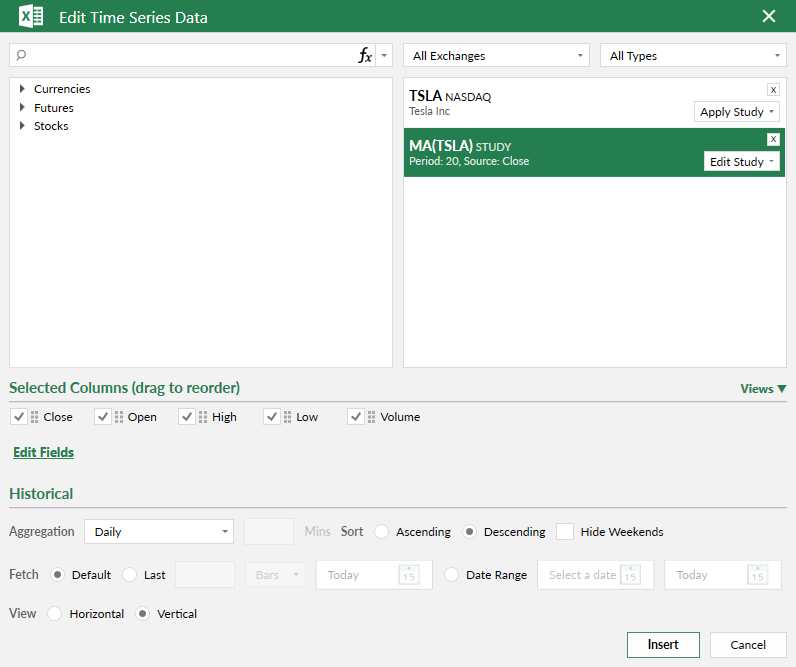Click the Excel logo in title bar

pyautogui.click(x=31, y=16)
